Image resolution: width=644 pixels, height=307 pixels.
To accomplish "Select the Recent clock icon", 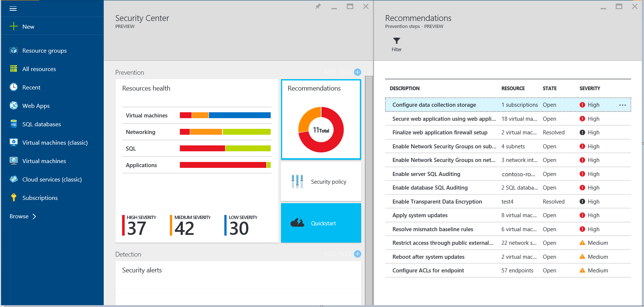I will click(x=14, y=87).
